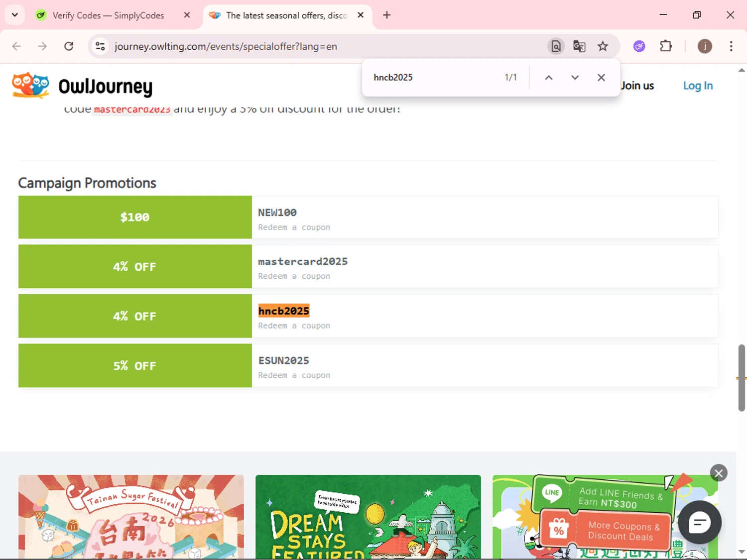Image resolution: width=747 pixels, height=560 pixels.
Task: Click the address bar URL
Action: (x=226, y=46)
